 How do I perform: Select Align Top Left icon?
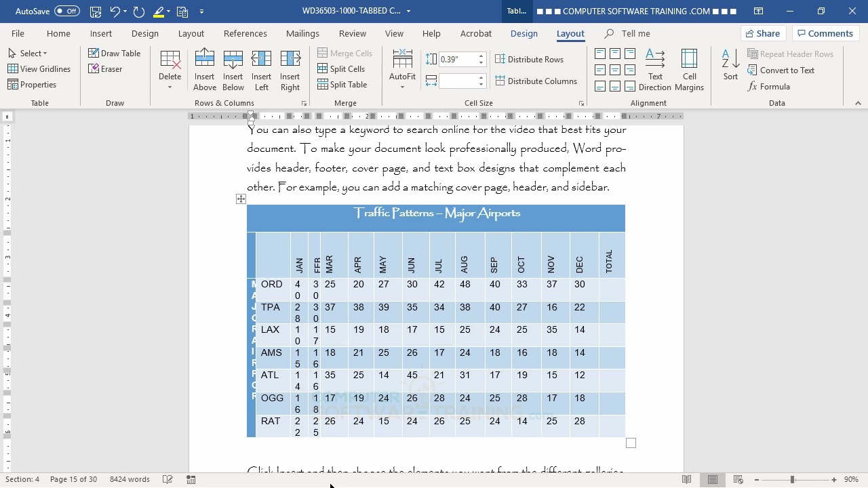point(600,54)
